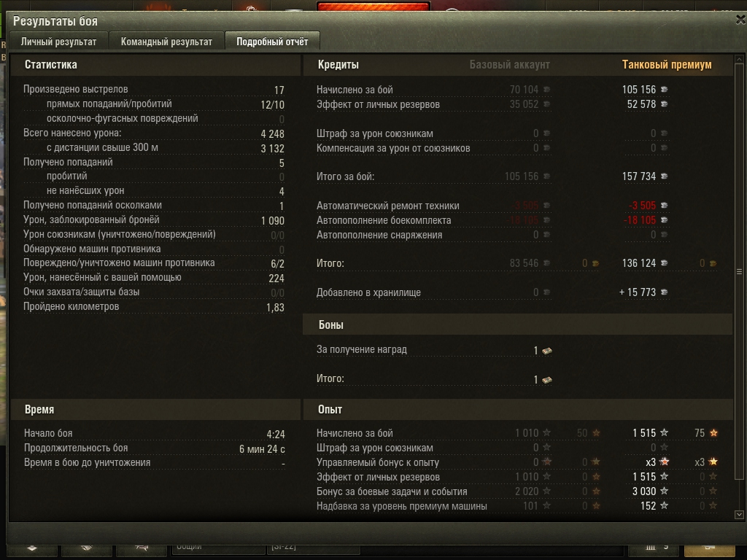Click the silver star icon beside 3 030
This screenshot has height=560, width=747.
664,491
